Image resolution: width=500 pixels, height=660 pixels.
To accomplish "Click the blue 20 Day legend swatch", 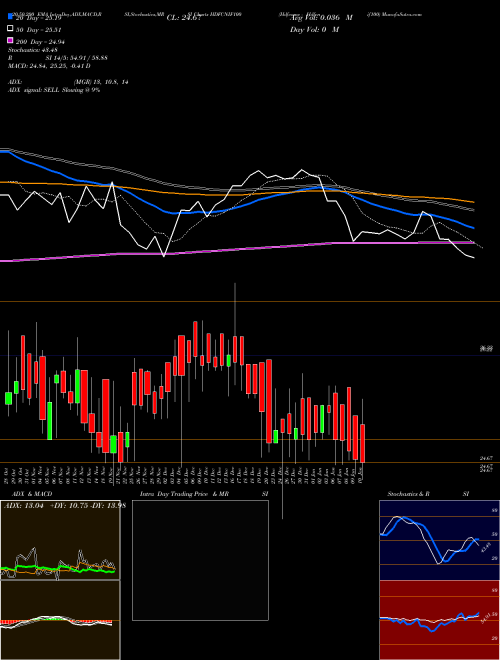I will pyautogui.click(x=10, y=16).
